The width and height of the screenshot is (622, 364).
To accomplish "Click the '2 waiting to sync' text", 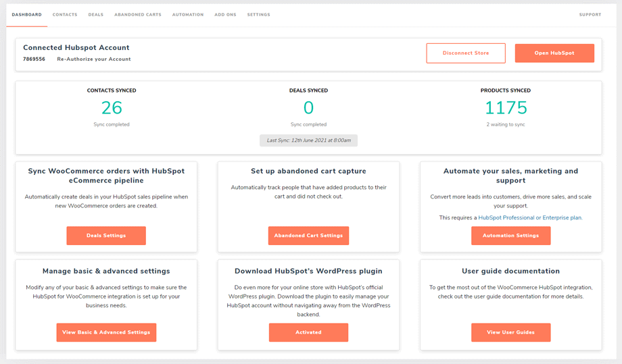I will (506, 124).
